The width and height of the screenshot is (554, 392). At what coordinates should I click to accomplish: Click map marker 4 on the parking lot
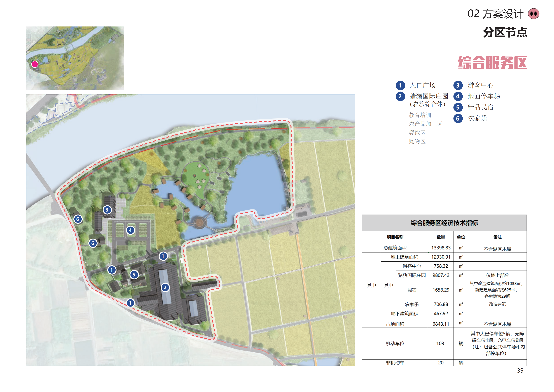[130, 230]
